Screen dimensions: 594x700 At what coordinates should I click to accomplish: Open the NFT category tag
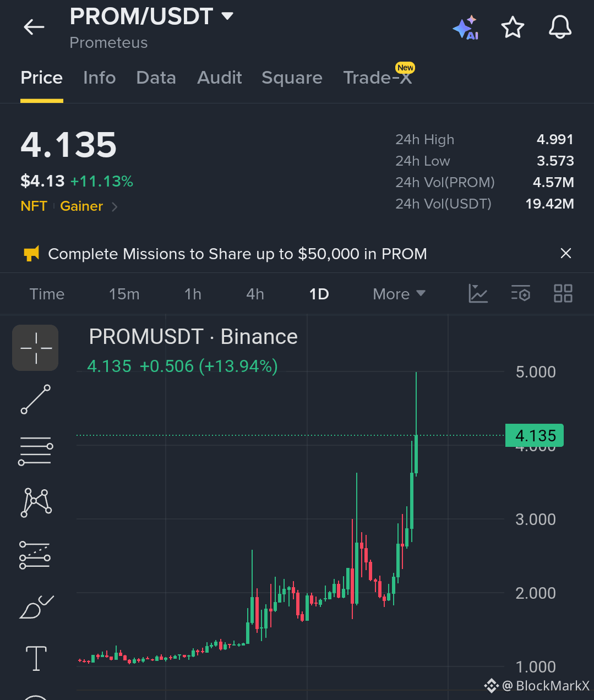[x=34, y=206]
